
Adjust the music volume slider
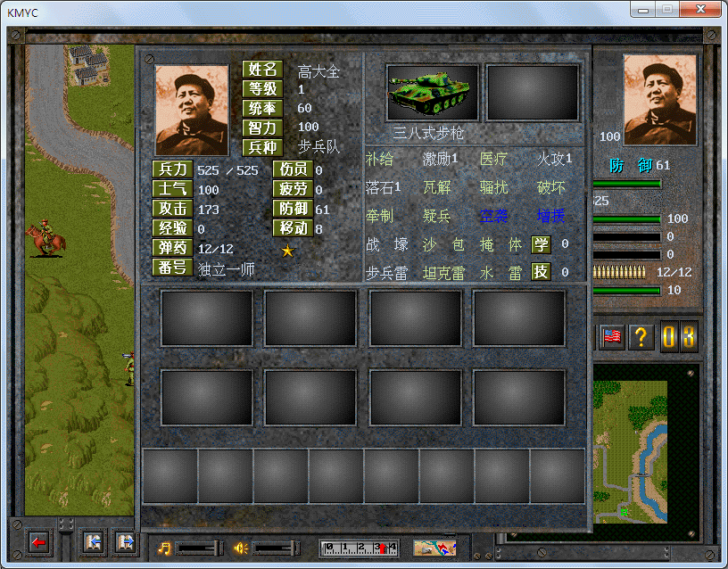click(200, 548)
